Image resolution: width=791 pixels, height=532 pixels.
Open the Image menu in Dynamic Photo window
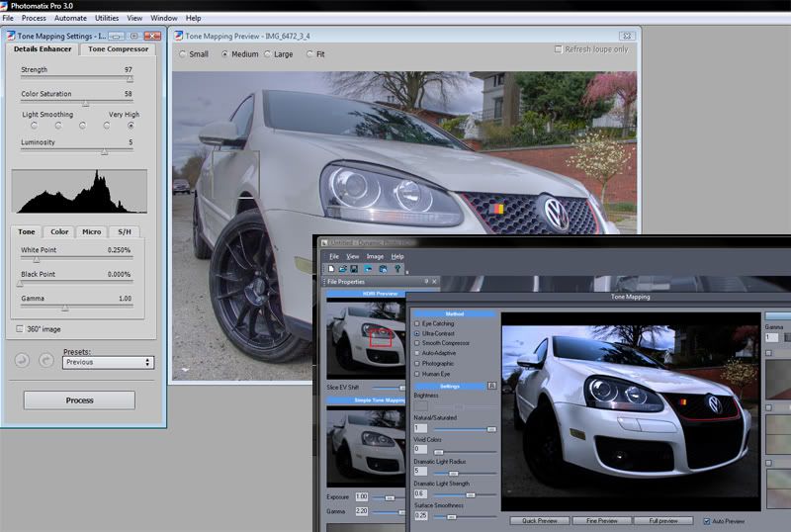pos(375,256)
